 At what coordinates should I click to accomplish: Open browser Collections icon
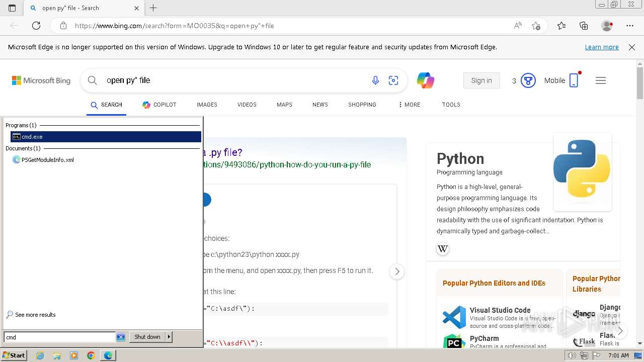[x=584, y=26]
